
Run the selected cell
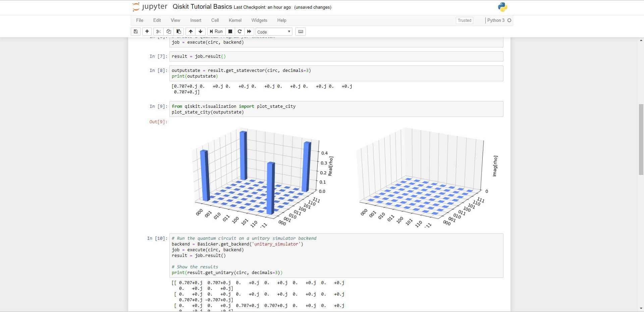pos(216,32)
